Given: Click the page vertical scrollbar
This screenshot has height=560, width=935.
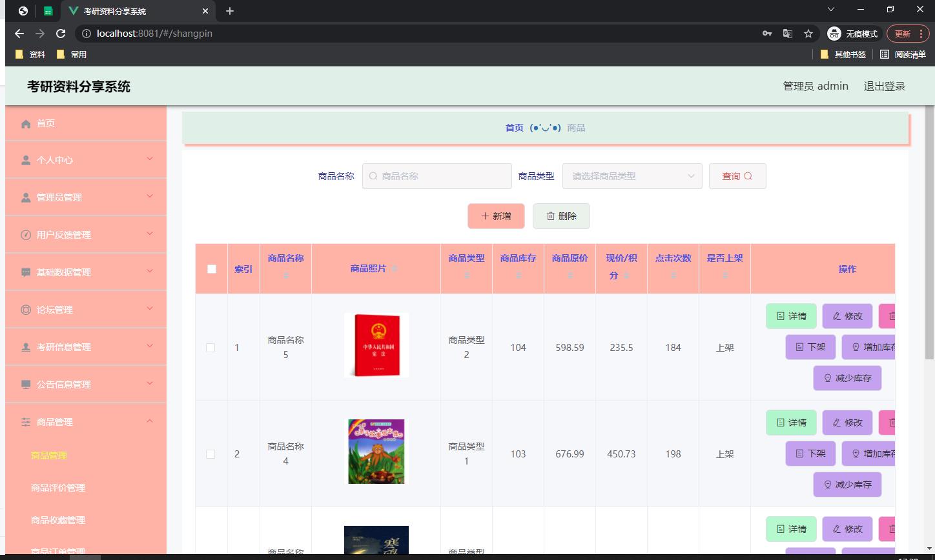Looking at the screenshot, I should [930, 232].
